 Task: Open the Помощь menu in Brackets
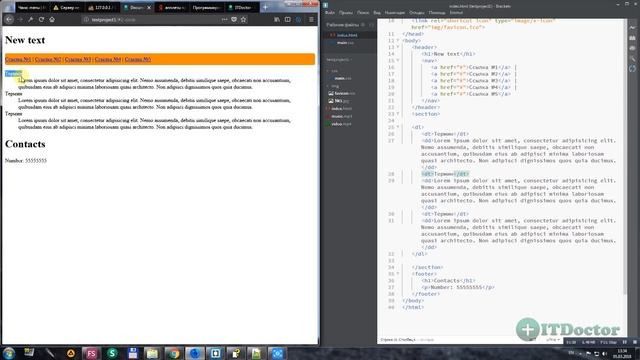[x=437, y=13]
